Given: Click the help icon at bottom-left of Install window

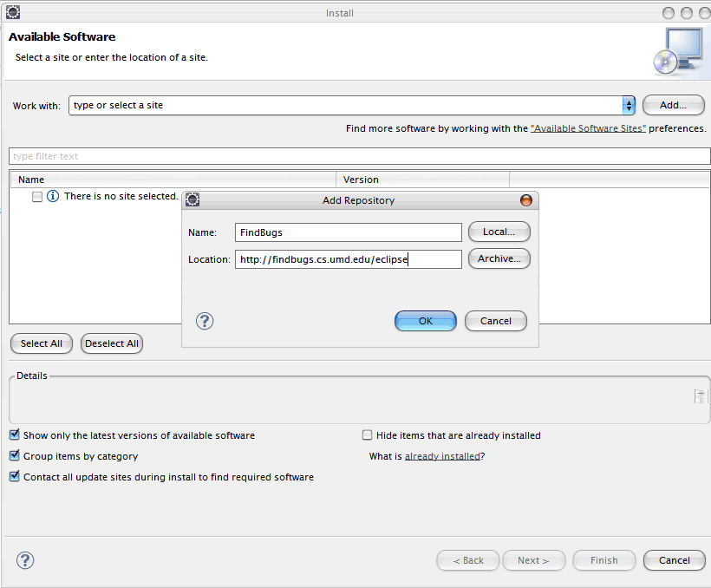Looking at the screenshot, I should pos(25,559).
